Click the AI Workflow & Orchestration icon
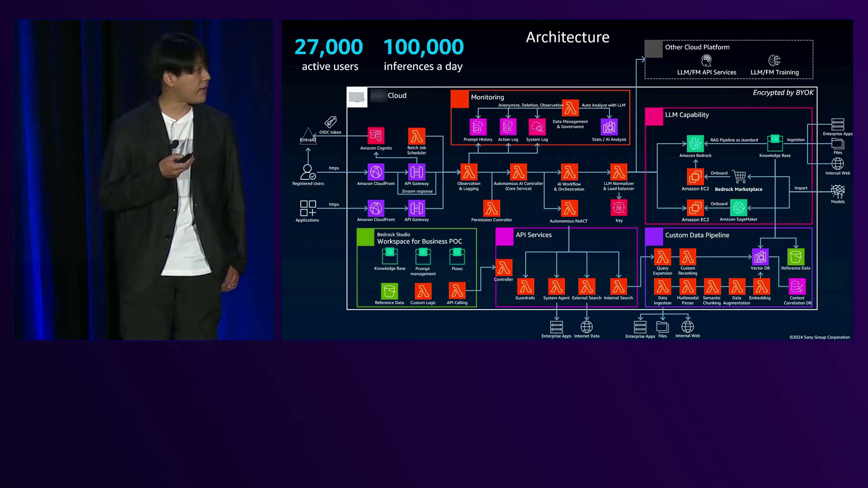This screenshot has height=488, width=868. click(569, 172)
